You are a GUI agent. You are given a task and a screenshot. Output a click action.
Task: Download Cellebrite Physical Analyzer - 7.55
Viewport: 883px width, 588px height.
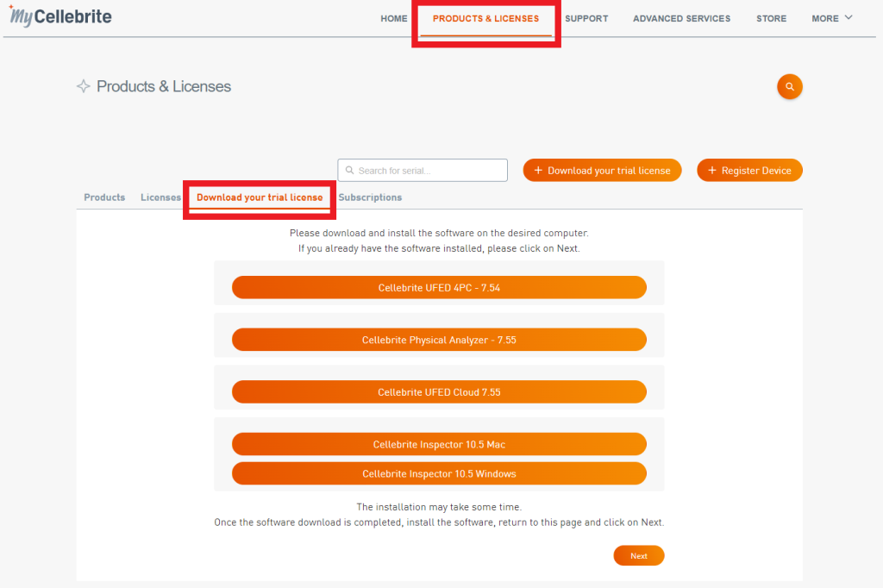[x=439, y=340]
